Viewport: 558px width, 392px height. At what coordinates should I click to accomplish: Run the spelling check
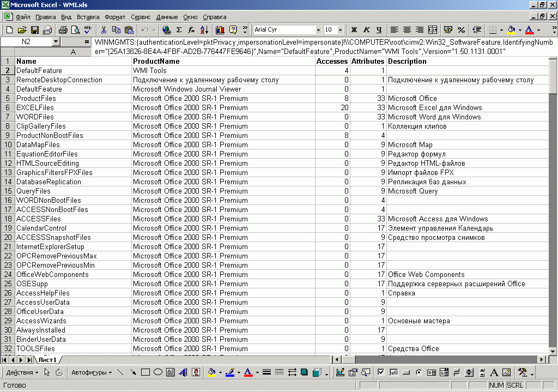88,30
